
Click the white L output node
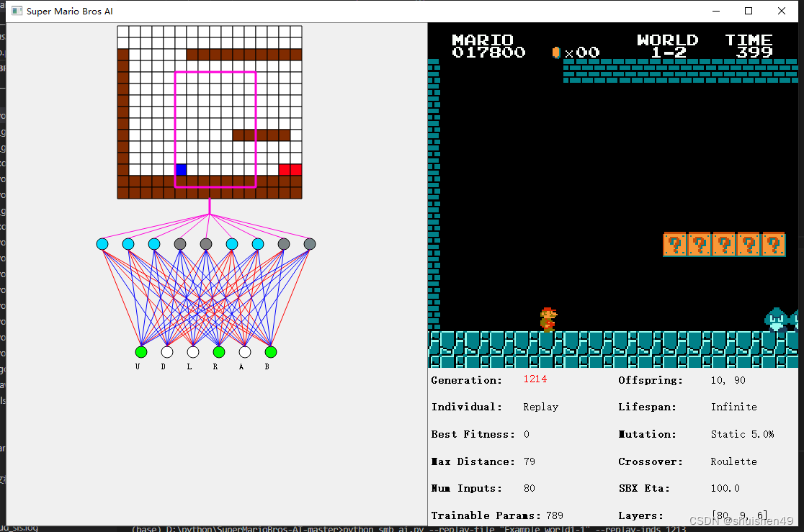click(x=193, y=352)
